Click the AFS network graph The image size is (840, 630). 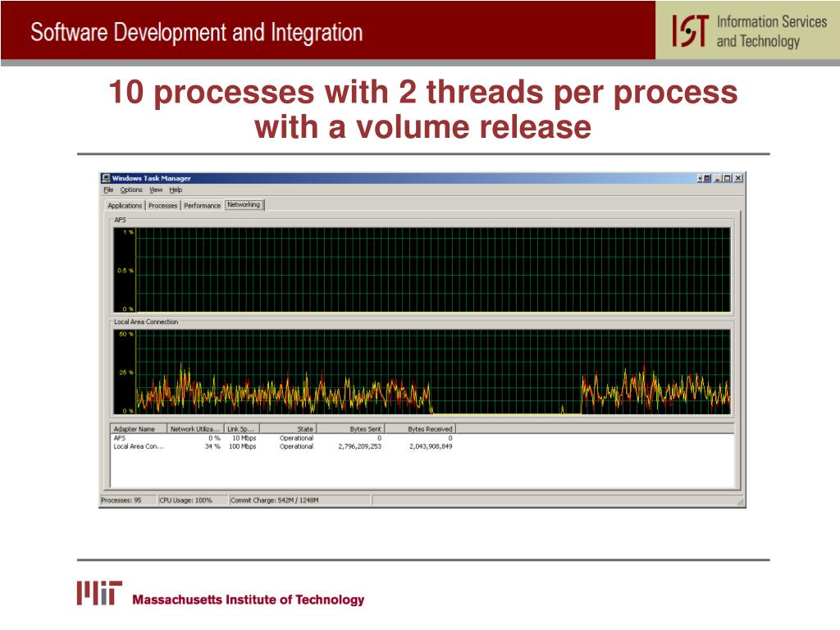pos(422,270)
